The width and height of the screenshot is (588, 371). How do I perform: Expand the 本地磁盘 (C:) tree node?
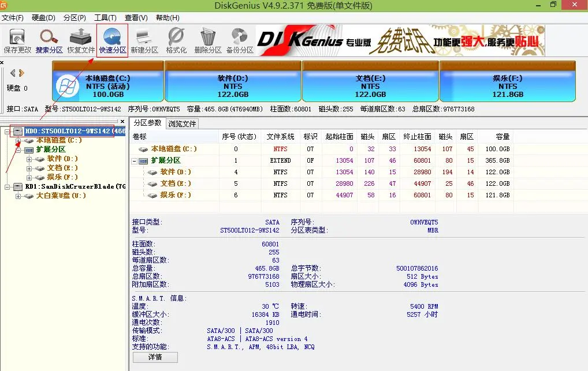pos(18,141)
